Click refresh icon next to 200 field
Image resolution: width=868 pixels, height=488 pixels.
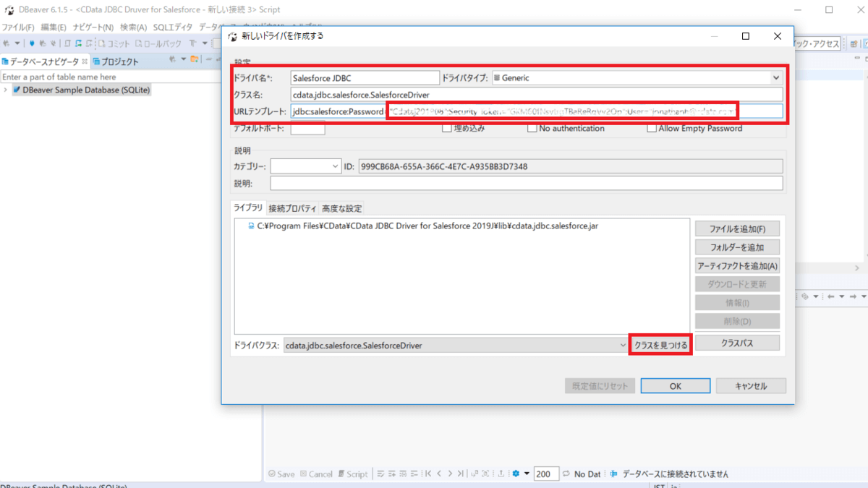tap(566, 474)
